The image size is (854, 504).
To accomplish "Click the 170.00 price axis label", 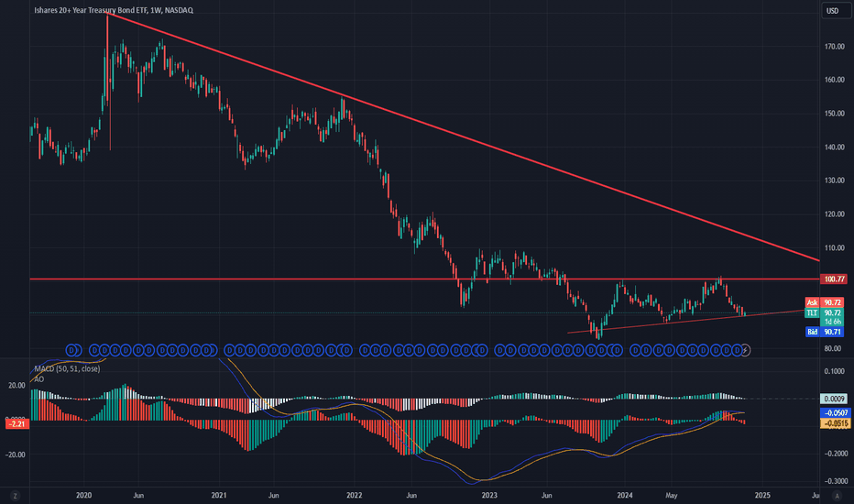I will pos(834,47).
